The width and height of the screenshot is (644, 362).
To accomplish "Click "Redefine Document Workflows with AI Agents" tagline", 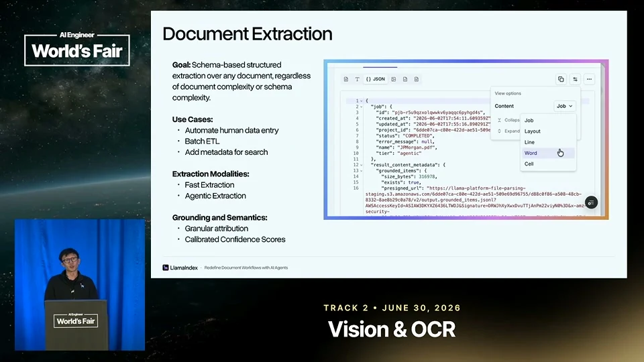I will coord(246,267).
